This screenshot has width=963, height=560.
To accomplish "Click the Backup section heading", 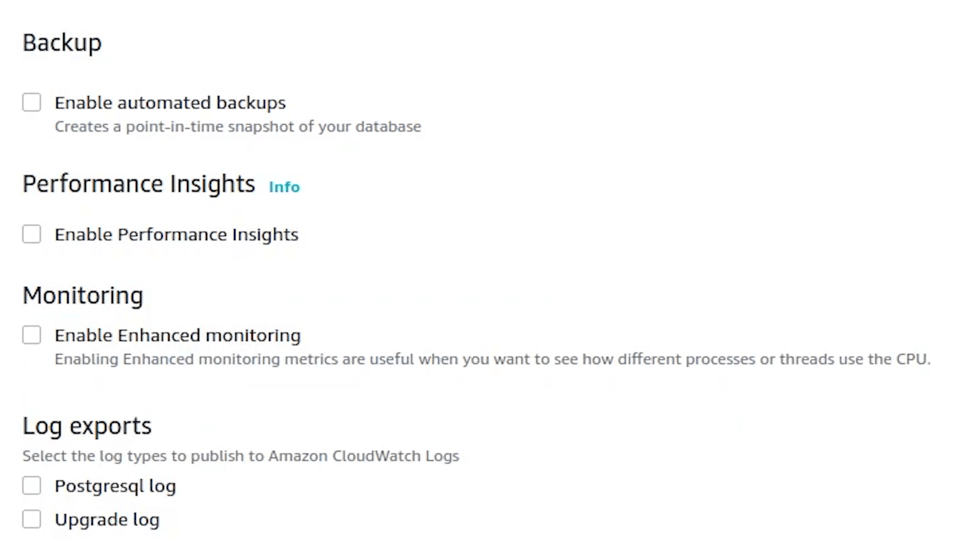I will [62, 42].
